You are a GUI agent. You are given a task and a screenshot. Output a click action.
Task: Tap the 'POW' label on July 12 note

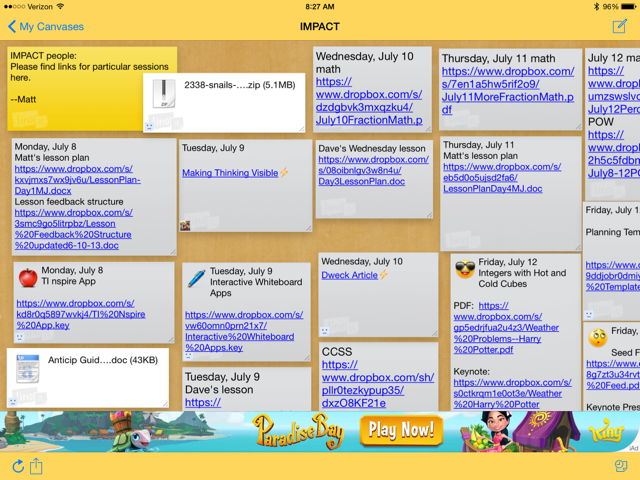600,122
